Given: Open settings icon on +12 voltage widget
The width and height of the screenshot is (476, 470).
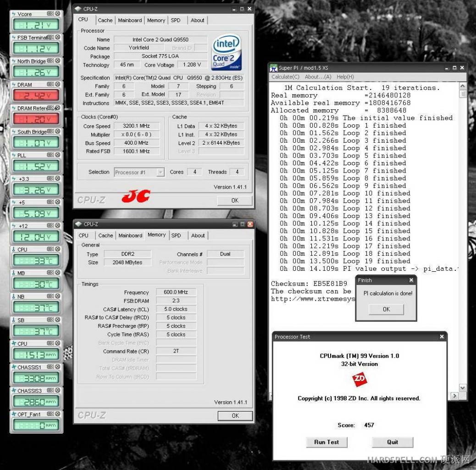Looking at the screenshot, I should (x=50, y=225).
